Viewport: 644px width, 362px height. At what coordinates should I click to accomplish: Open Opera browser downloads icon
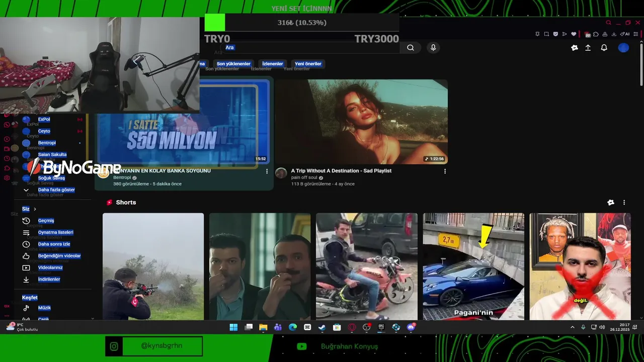(x=614, y=34)
